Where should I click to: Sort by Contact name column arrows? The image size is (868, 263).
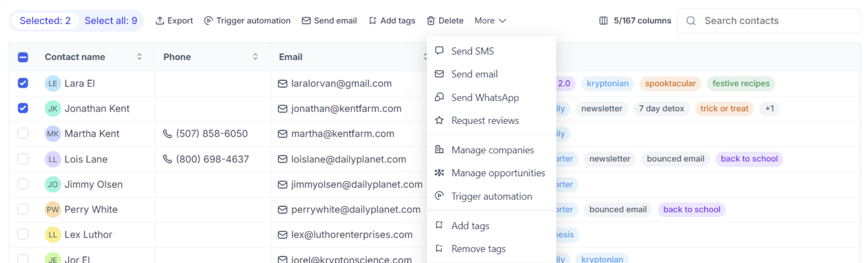(x=139, y=57)
